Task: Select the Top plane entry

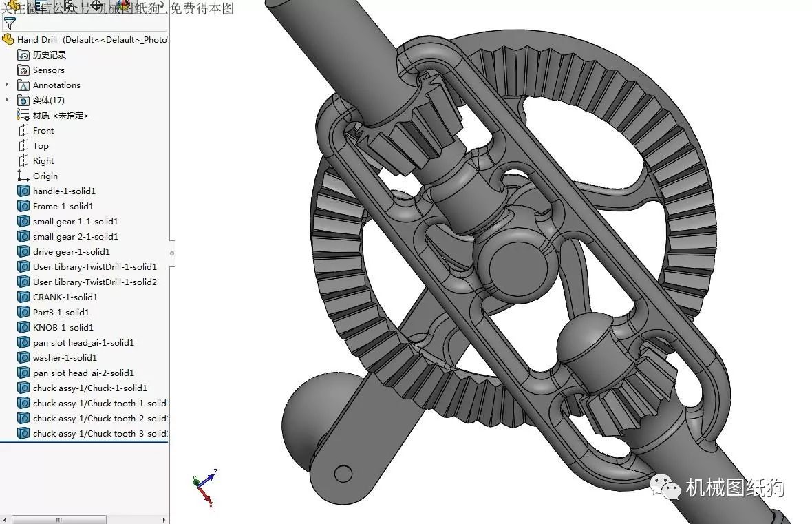Action: [41, 145]
